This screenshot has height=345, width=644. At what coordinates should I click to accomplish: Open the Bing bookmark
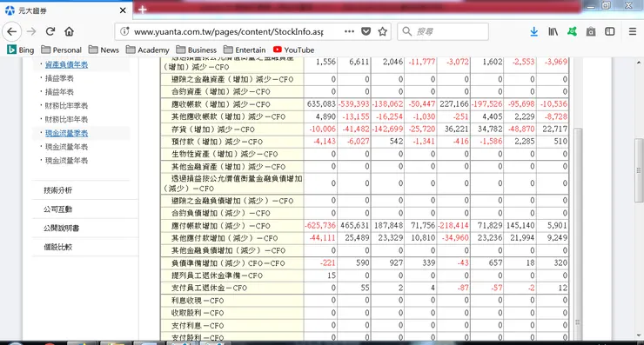click(21, 50)
